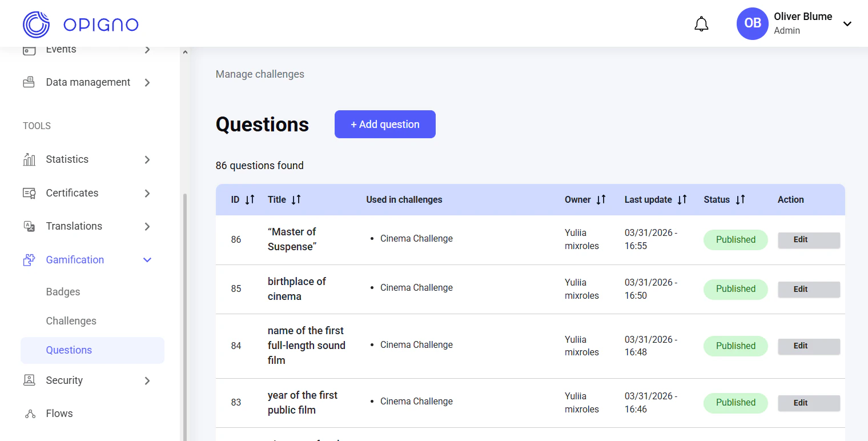
Task: Click the Opigno logo
Action: coord(81,25)
